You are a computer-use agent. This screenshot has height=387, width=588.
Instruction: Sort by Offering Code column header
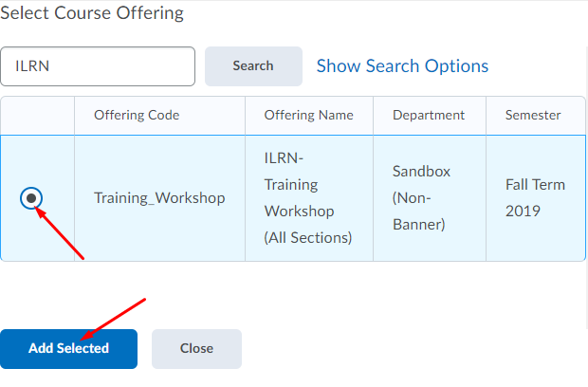tap(137, 116)
